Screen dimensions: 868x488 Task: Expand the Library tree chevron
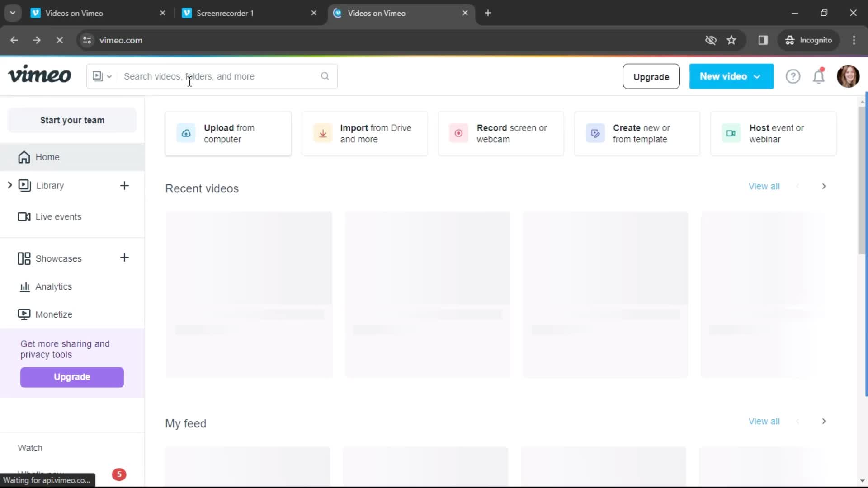click(9, 185)
